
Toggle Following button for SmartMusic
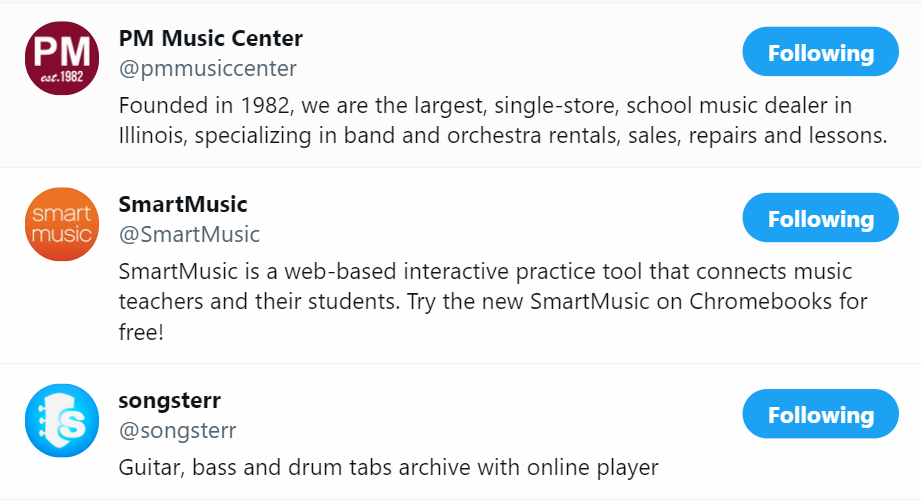(820, 218)
